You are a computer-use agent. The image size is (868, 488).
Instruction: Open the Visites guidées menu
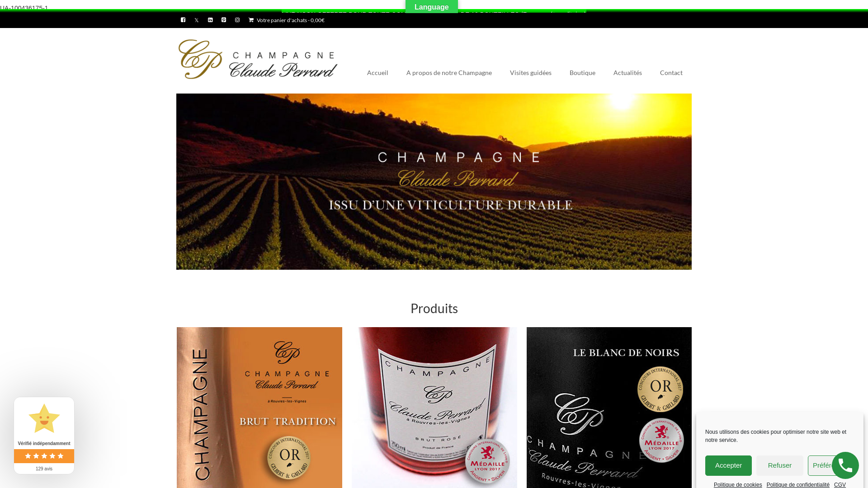(531, 73)
